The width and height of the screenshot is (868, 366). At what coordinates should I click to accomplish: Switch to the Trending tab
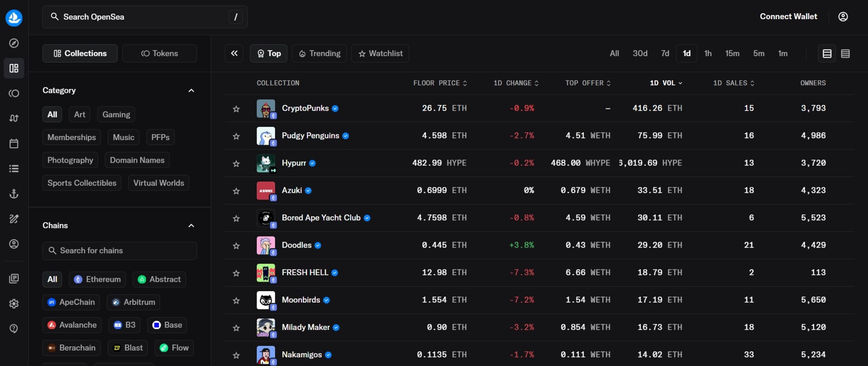(x=319, y=53)
